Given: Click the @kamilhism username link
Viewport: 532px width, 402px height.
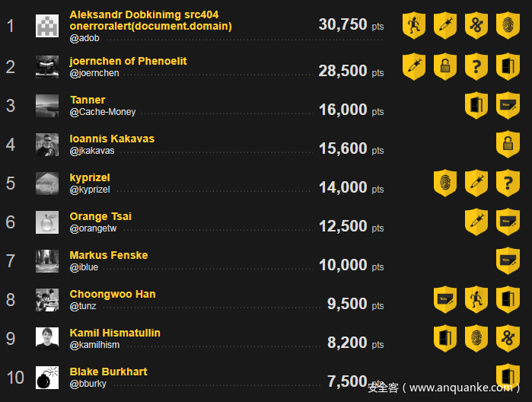Looking at the screenshot, I should click(94, 345).
